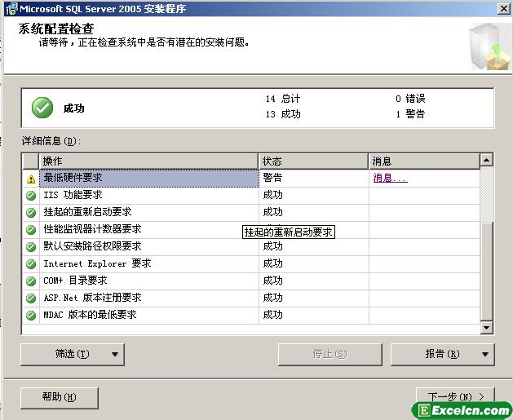The image size is (513, 420).
Task: Click the SQL Server setup title bar icon
Action: pos(11,9)
